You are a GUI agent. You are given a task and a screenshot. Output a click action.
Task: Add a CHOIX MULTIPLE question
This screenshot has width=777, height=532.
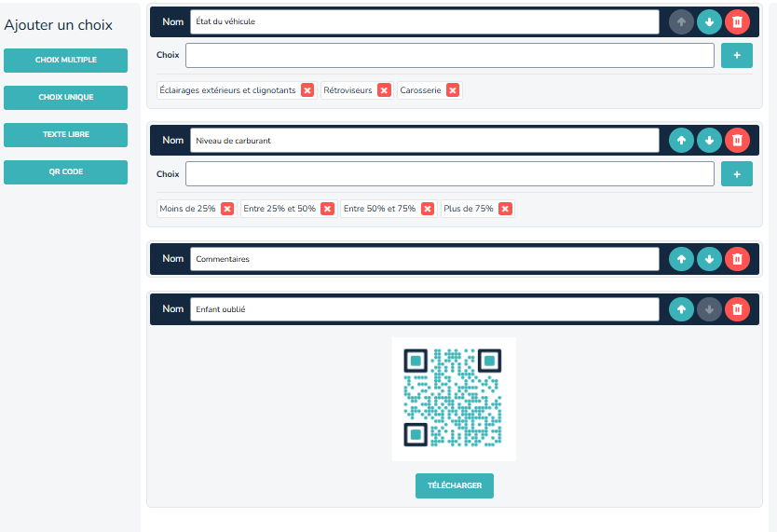pos(65,61)
